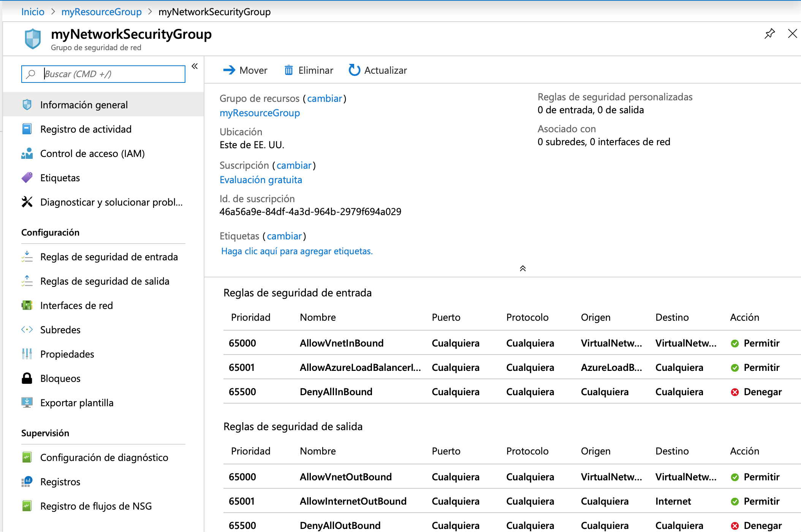Click AzureLoadB... origin cell
This screenshot has height=532, width=801.
(611, 367)
